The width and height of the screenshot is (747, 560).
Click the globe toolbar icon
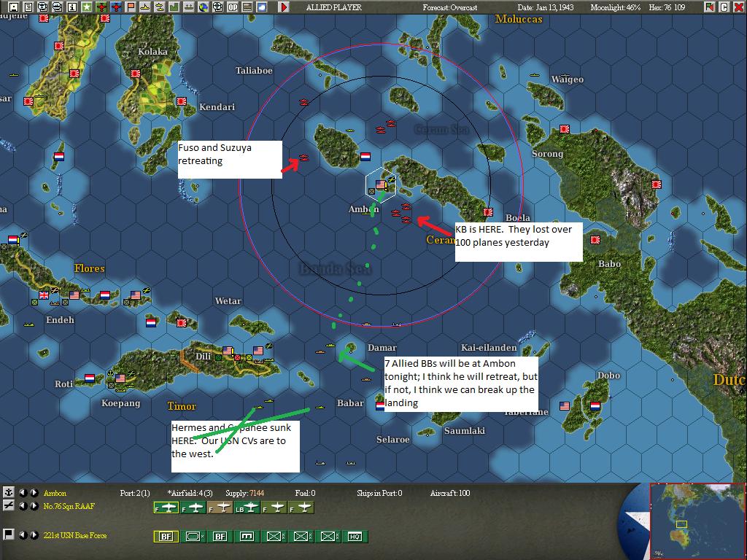tap(204, 7)
